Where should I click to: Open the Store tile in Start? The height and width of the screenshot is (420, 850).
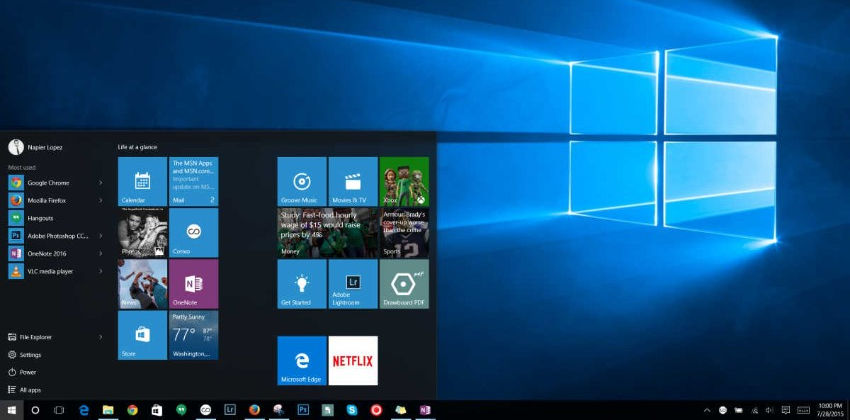142,335
